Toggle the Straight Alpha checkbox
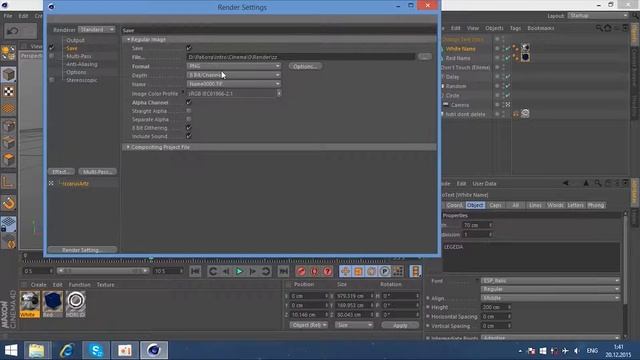The height and width of the screenshot is (360, 640). (189, 111)
